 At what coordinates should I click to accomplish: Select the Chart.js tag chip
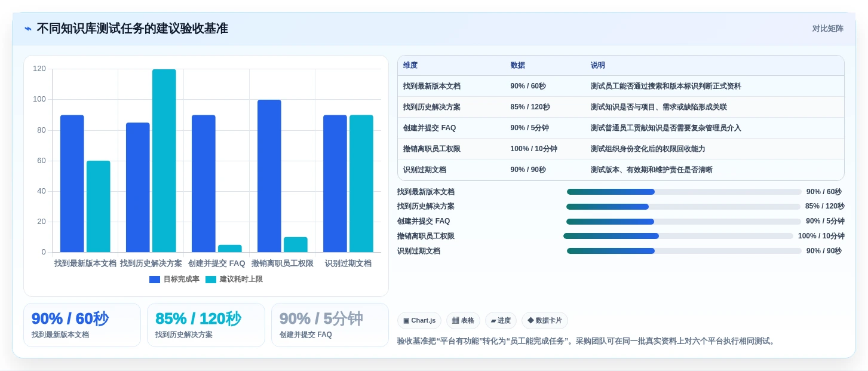(419, 321)
